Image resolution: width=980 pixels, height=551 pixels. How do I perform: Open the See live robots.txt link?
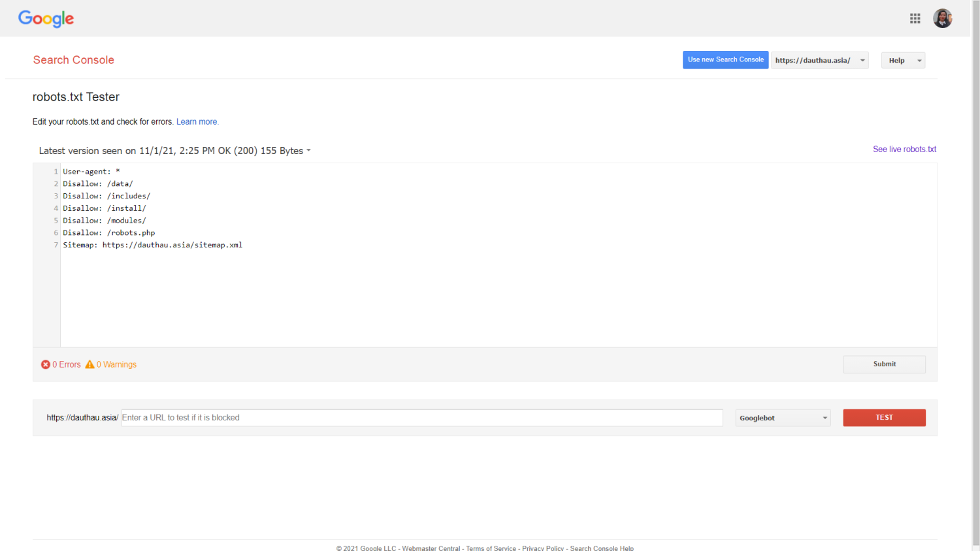click(904, 150)
